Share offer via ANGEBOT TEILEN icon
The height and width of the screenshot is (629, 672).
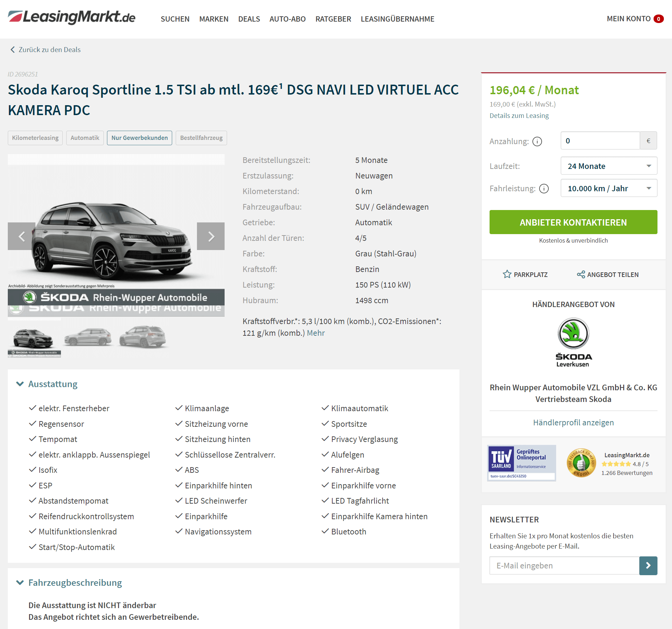(x=608, y=274)
